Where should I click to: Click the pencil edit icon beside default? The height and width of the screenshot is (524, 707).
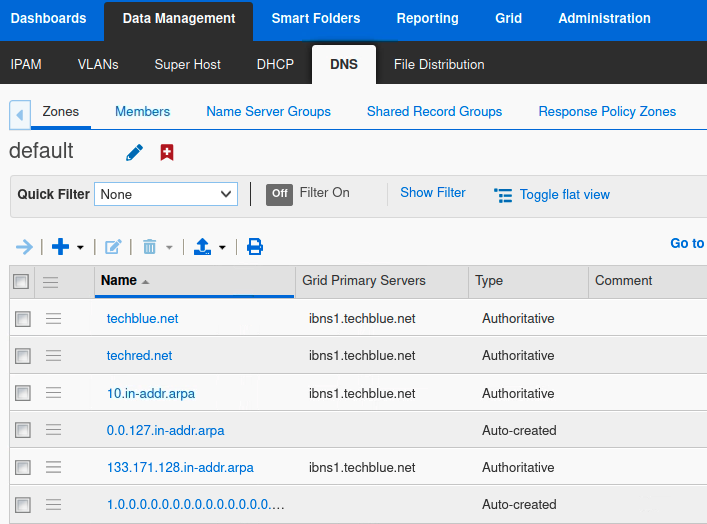point(135,152)
